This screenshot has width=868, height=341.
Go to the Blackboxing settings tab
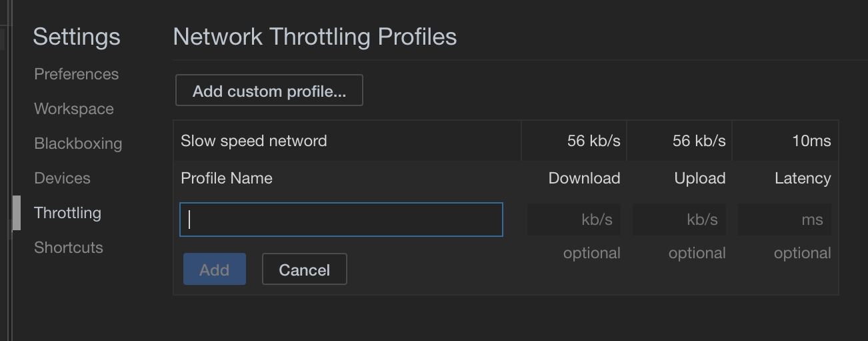pos(78,143)
